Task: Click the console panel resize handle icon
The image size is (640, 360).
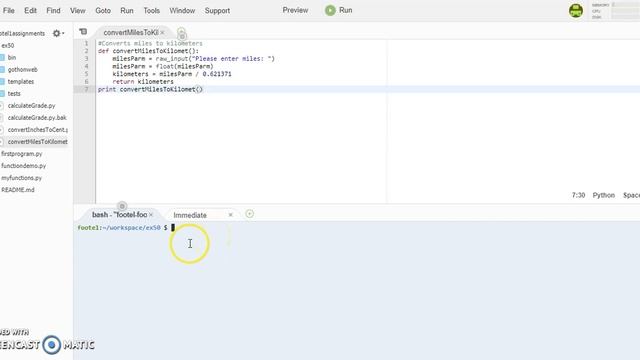Action: 122,206
